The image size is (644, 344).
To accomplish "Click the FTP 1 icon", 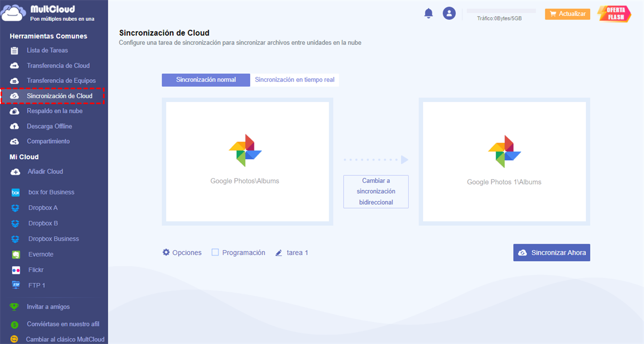I will click(x=16, y=285).
